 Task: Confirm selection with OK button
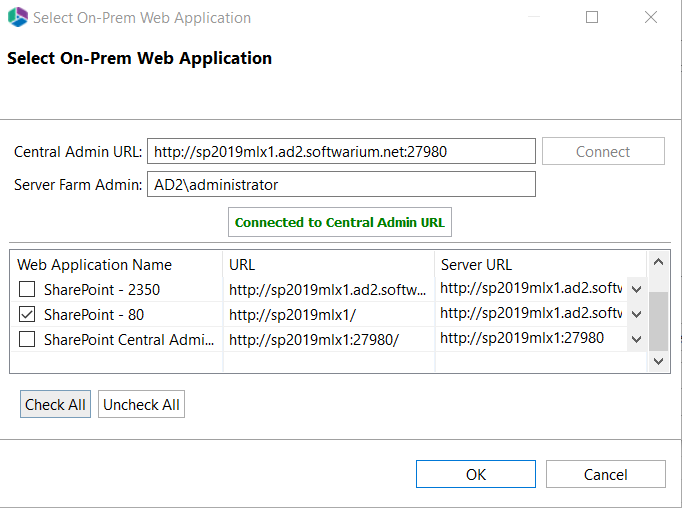click(x=476, y=474)
